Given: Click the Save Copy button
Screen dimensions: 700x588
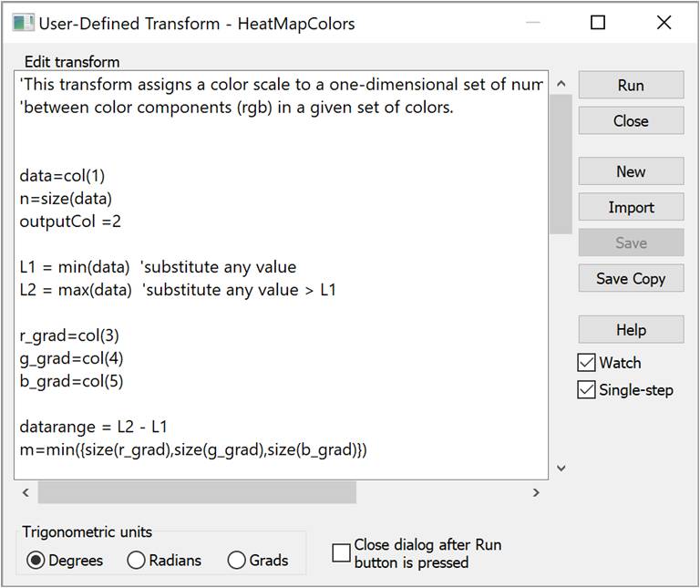Looking at the screenshot, I should [x=631, y=278].
